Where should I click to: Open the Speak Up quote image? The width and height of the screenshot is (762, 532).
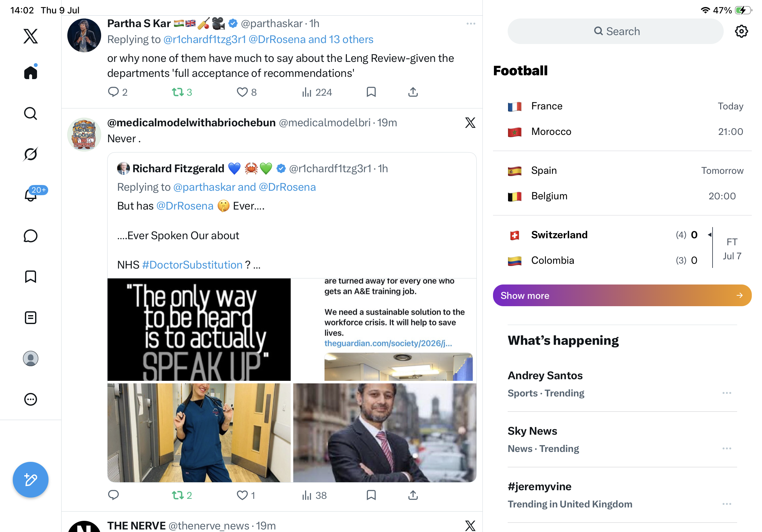(199, 329)
